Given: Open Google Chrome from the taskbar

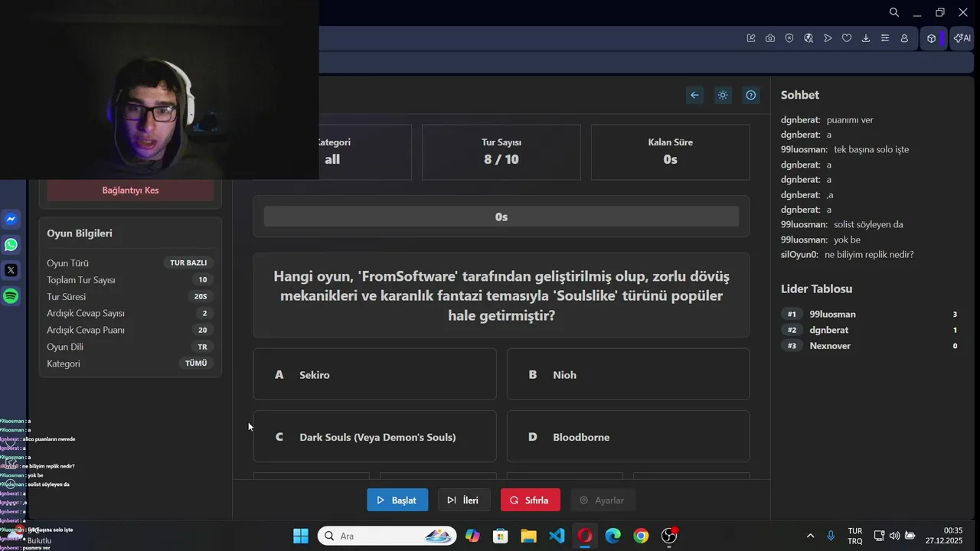Looking at the screenshot, I should tap(641, 536).
